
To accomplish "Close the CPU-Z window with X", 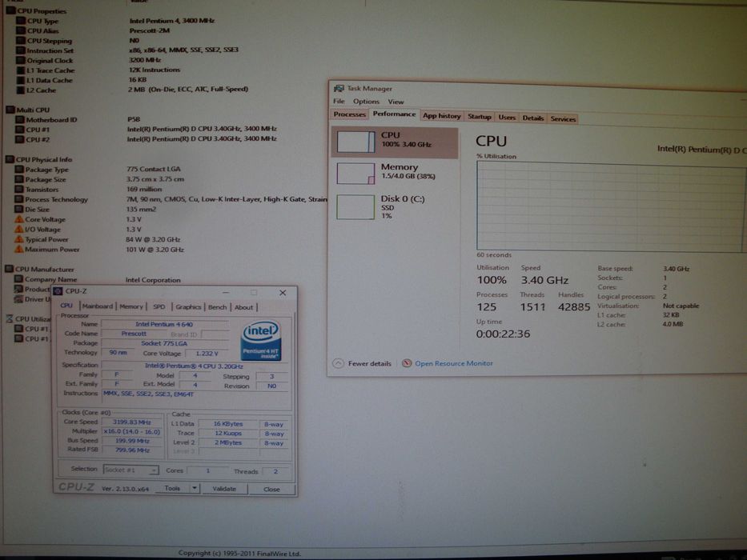I will pyautogui.click(x=283, y=292).
